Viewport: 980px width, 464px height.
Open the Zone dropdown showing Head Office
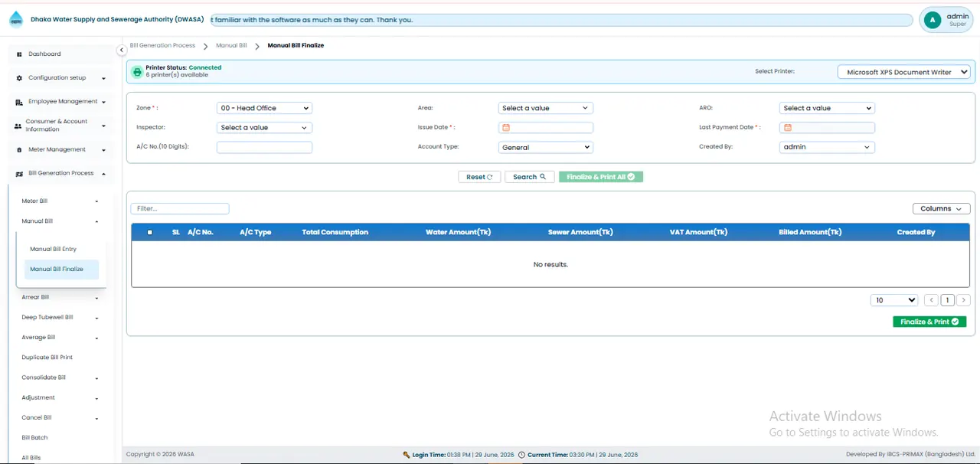[264, 108]
